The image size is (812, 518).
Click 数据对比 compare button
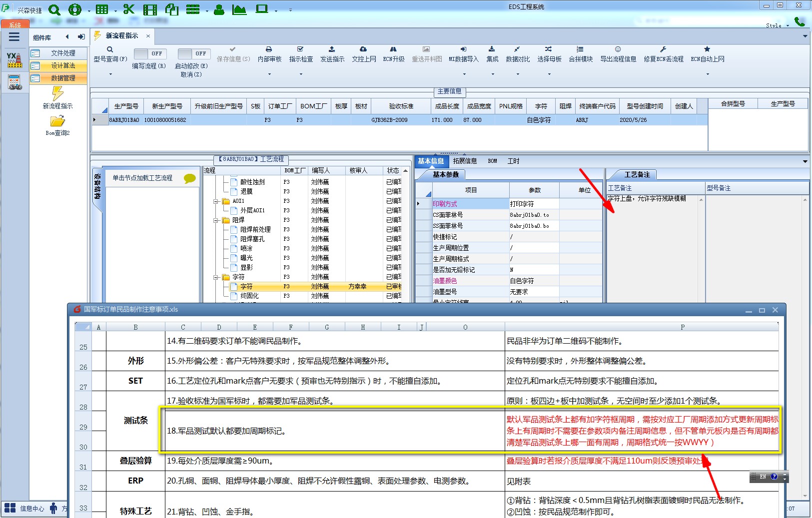click(518, 54)
